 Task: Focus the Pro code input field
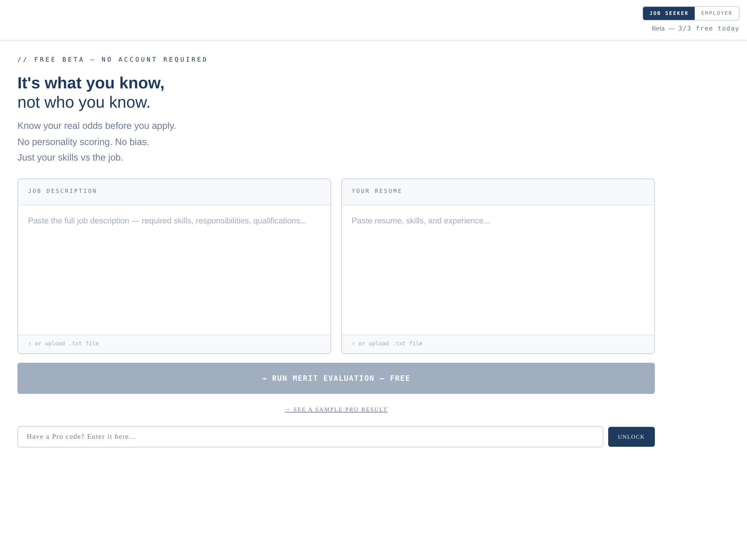point(310,437)
